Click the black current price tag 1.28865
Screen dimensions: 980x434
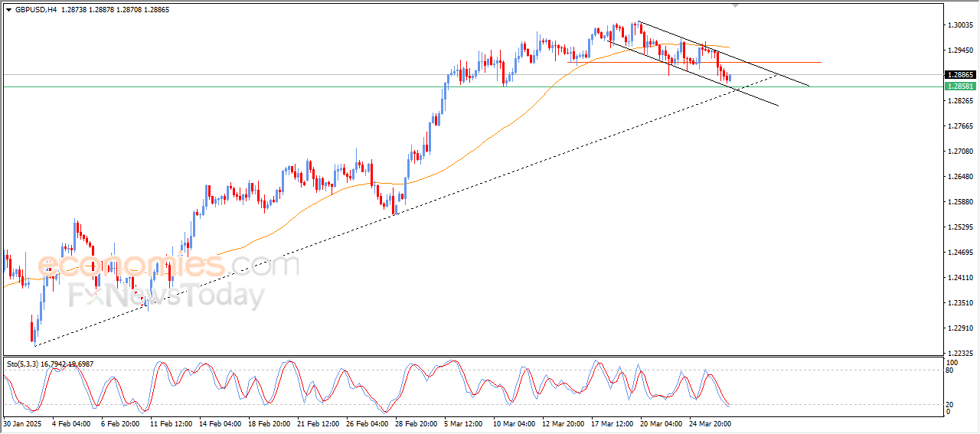tap(960, 75)
